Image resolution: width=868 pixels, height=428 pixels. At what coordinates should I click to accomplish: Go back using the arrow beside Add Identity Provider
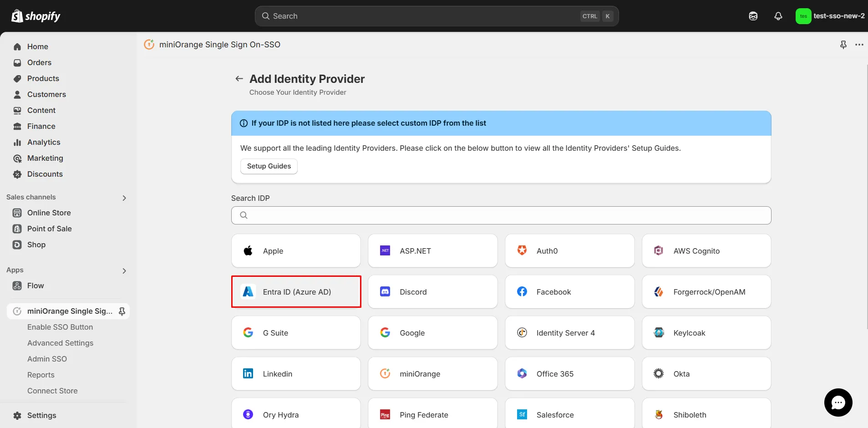(x=239, y=79)
